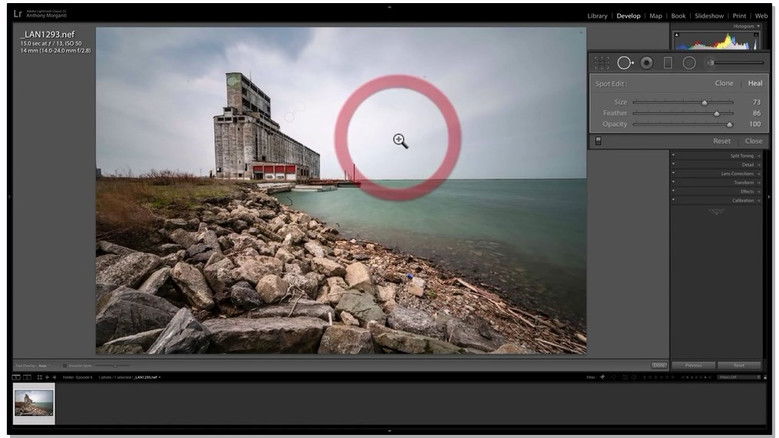Click the grid view icon above filmstrip
The height and width of the screenshot is (438, 779).
[39, 377]
